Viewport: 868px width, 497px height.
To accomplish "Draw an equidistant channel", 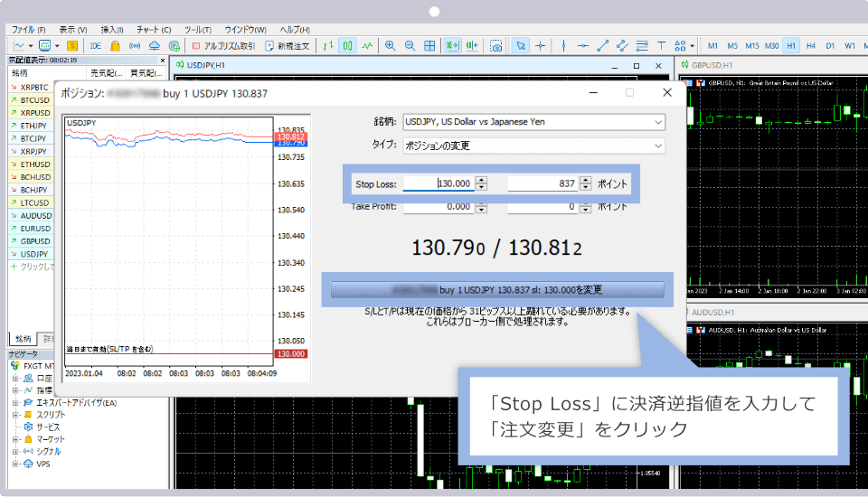I will coord(622,46).
